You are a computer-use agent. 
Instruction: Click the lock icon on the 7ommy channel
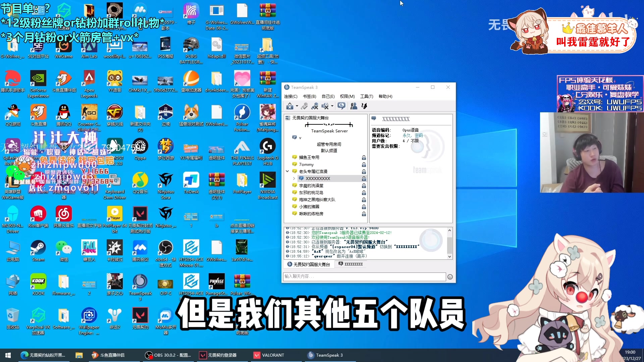click(x=364, y=165)
